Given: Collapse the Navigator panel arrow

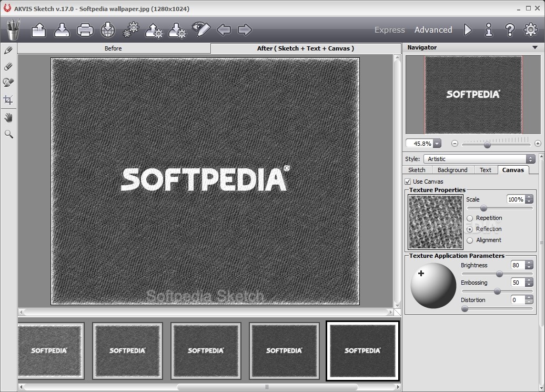Looking at the screenshot, I should point(535,47).
